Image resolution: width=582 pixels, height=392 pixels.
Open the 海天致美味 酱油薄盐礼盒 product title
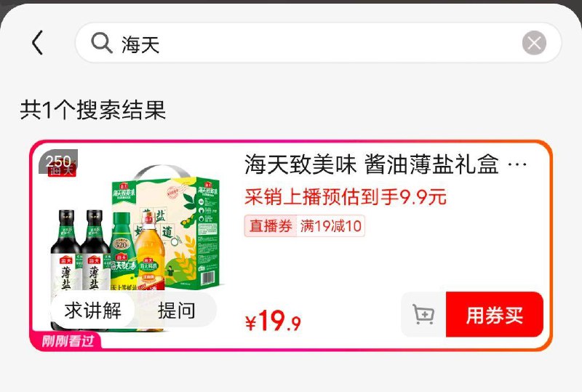pos(372,164)
